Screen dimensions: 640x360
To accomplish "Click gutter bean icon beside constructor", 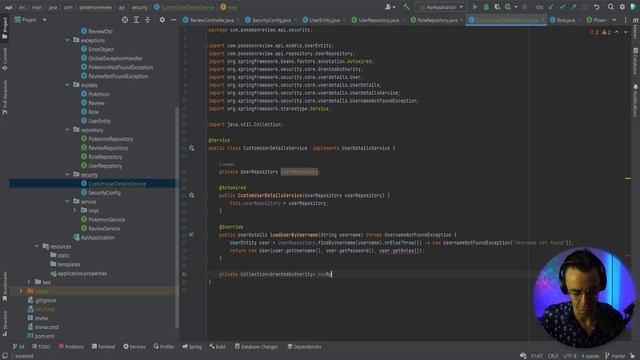I will point(191,196).
